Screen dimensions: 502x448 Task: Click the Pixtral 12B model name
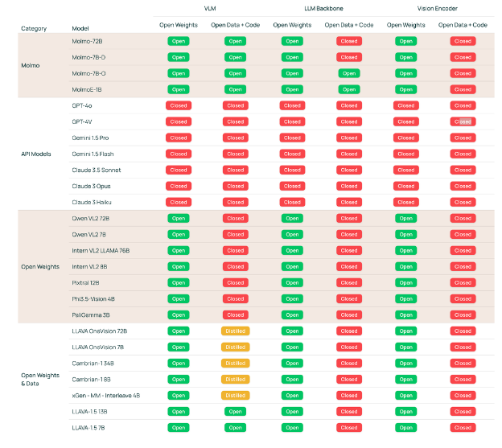[85, 283]
